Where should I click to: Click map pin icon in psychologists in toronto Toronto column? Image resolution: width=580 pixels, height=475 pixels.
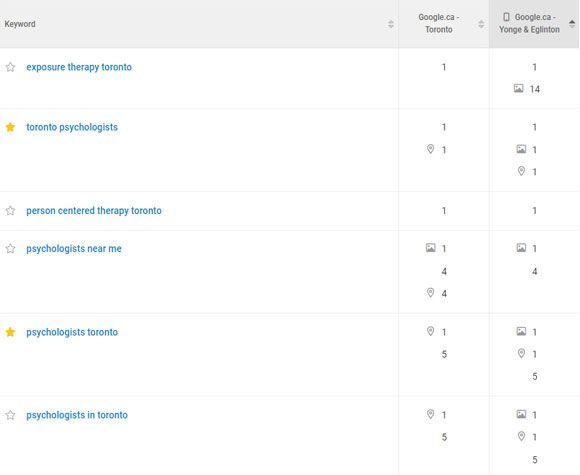point(430,414)
